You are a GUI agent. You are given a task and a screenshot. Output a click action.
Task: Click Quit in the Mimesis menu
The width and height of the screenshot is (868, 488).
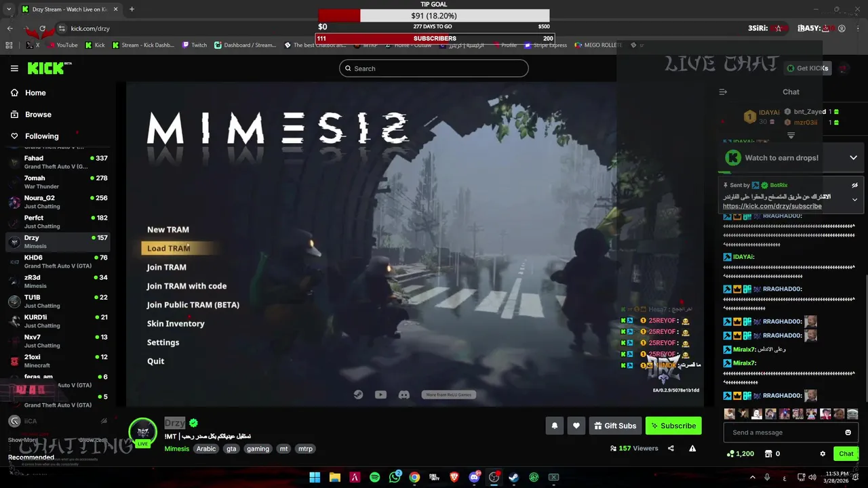pyautogui.click(x=156, y=361)
